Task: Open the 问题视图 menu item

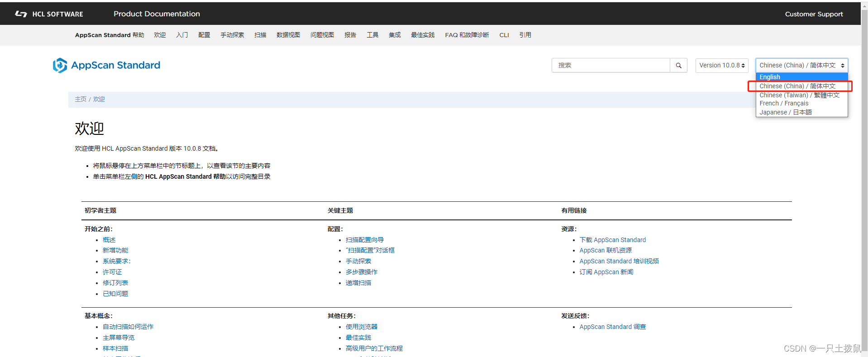Action: point(322,35)
